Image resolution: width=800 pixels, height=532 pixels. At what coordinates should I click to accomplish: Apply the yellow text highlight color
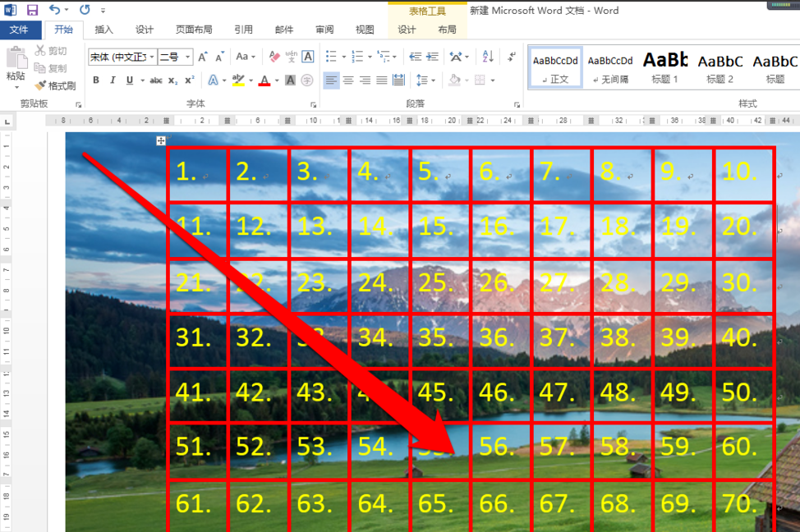[238, 80]
